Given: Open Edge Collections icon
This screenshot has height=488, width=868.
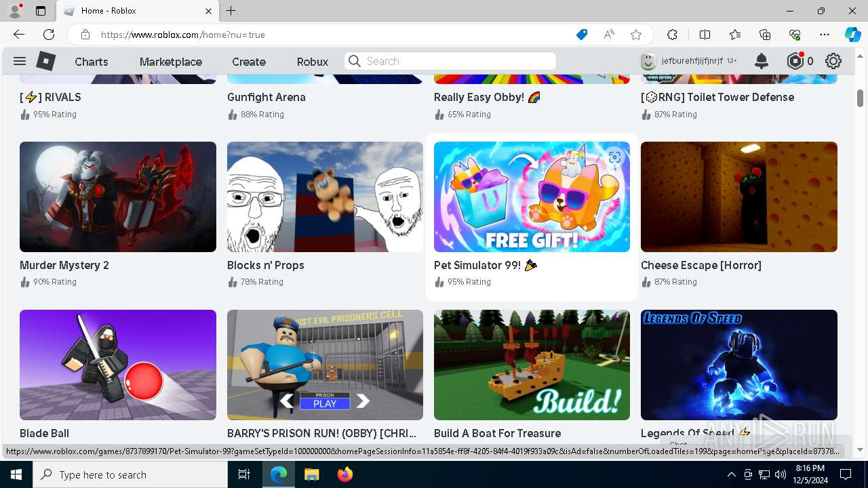Looking at the screenshot, I should click(x=765, y=35).
